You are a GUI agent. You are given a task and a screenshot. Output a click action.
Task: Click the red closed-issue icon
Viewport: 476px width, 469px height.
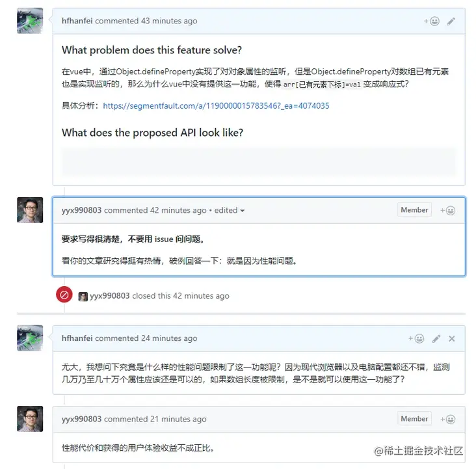point(64,295)
